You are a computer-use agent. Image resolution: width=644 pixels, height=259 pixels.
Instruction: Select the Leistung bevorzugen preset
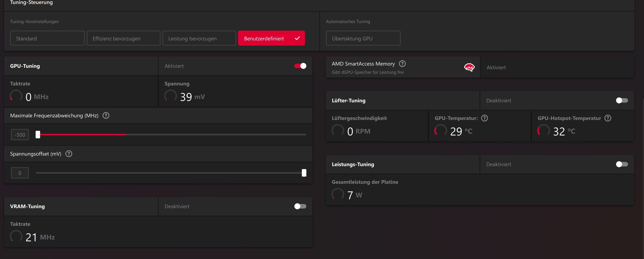click(199, 38)
